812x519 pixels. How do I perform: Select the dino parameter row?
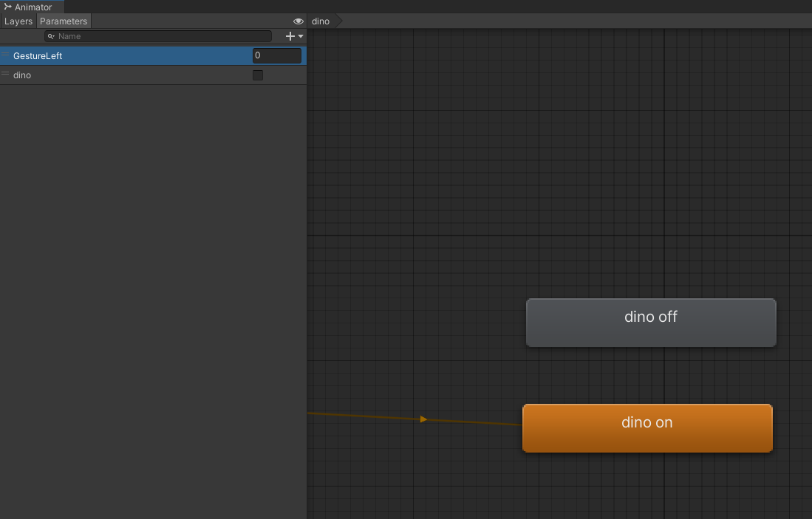coord(153,75)
